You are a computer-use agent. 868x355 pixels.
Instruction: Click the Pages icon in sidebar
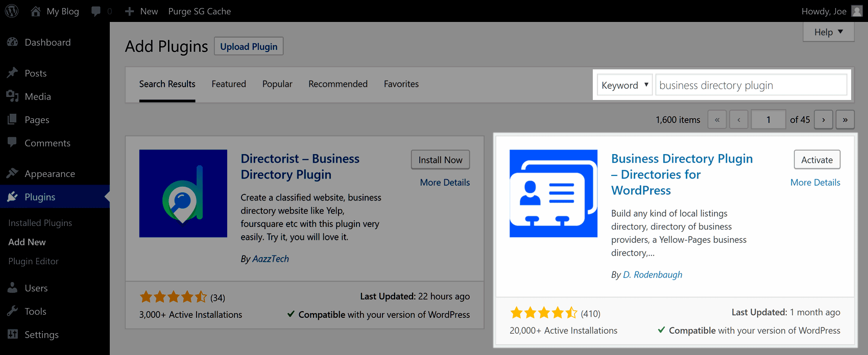(13, 120)
